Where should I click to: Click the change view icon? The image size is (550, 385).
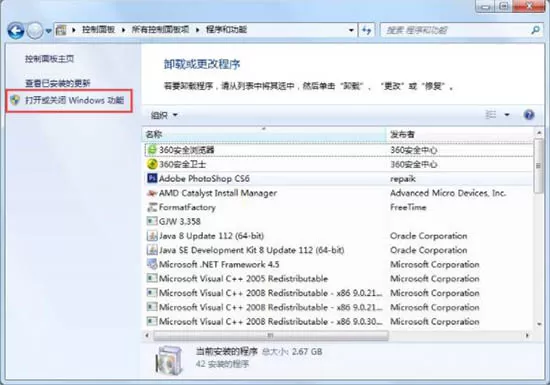(490, 115)
